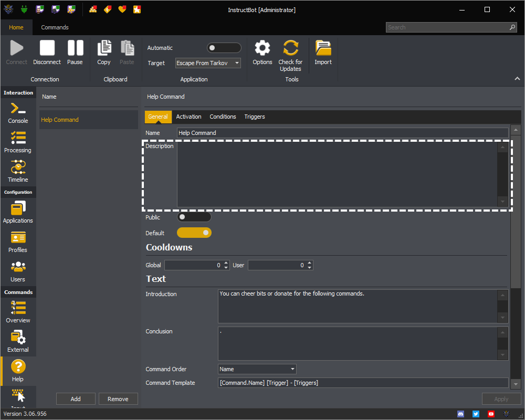The height and width of the screenshot is (420, 525).
Task: Check for Updates in Tools group
Action: [x=290, y=56]
